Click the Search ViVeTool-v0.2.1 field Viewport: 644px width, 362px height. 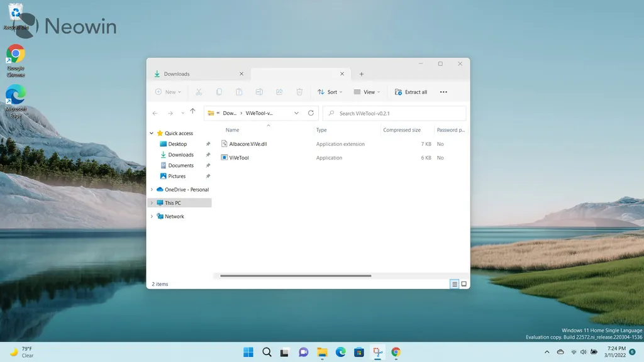[x=394, y=113]
